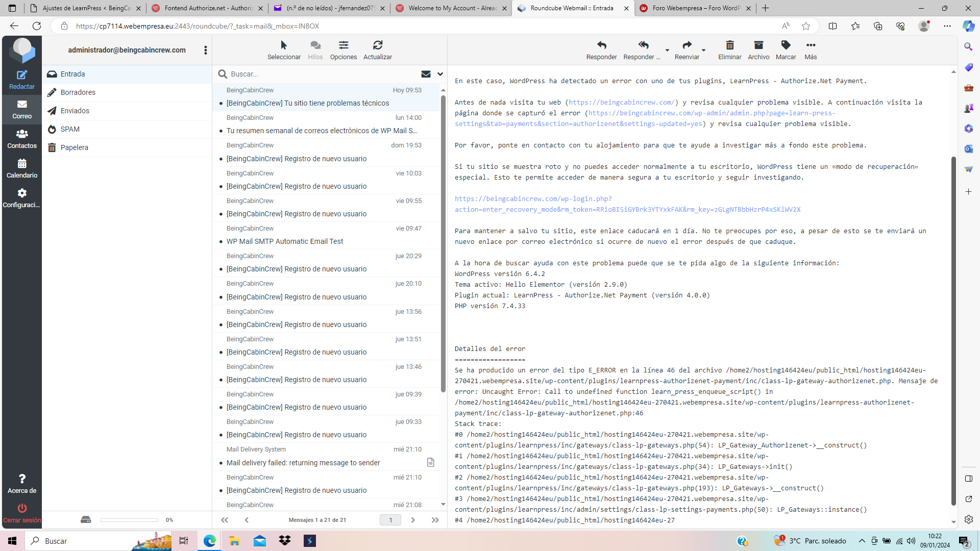
Task: Click Eliminar trash icon
Action: click(730, 45)
